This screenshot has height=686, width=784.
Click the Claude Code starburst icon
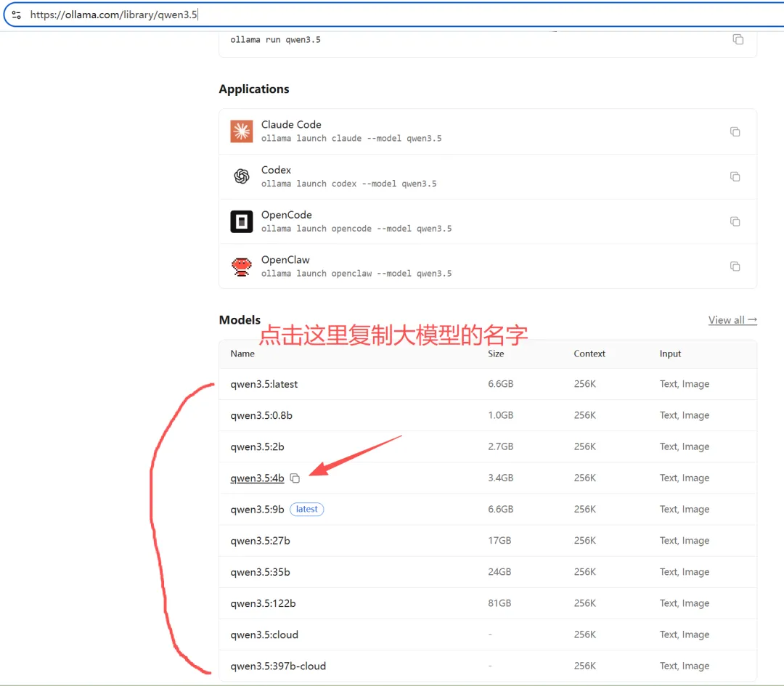pyautogui.click(x=242, y=131)
